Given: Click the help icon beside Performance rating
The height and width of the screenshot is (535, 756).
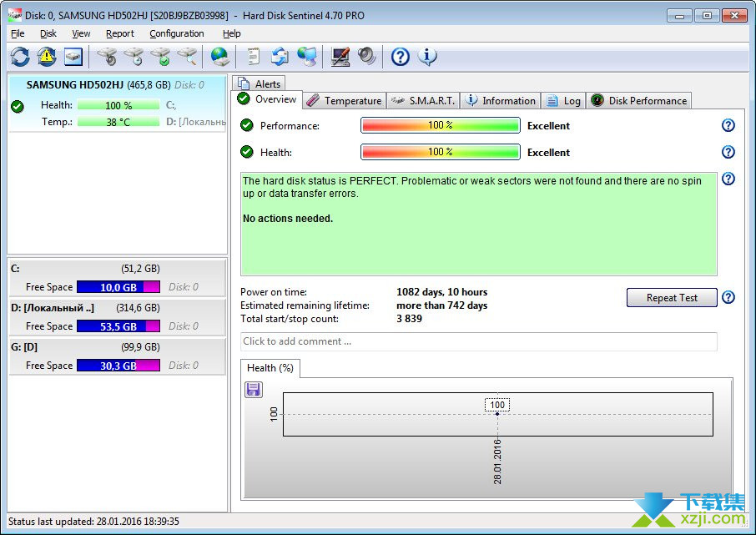Looking at the screenshot, I should [x=728, y=125].
